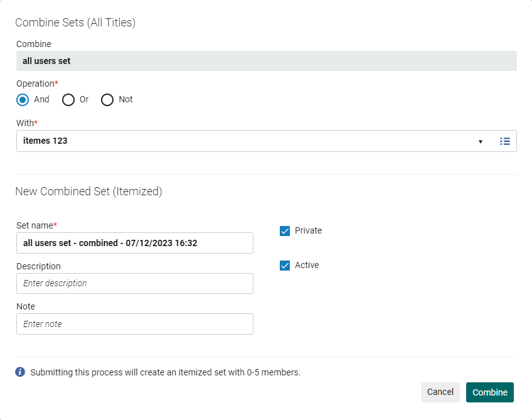
Task: Click the 'Combine Sets (All Titles)' heading
Action: click(75, 23)
